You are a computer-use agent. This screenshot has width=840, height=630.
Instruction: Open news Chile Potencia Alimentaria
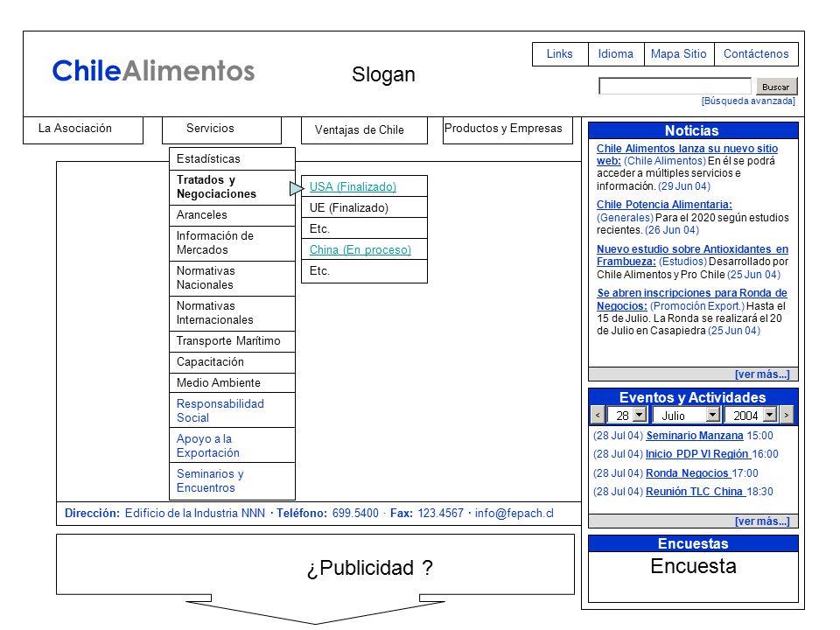coord(664,205)
